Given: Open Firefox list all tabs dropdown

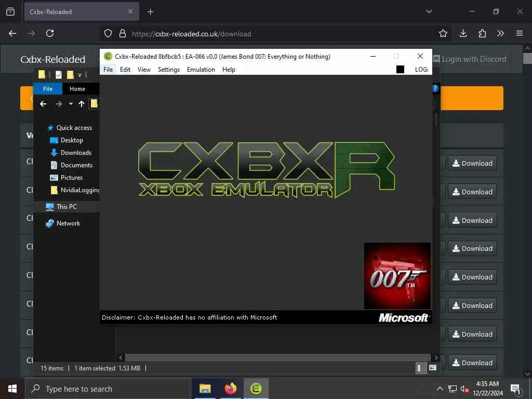Looking at the screenshot, I should [429, 11].
